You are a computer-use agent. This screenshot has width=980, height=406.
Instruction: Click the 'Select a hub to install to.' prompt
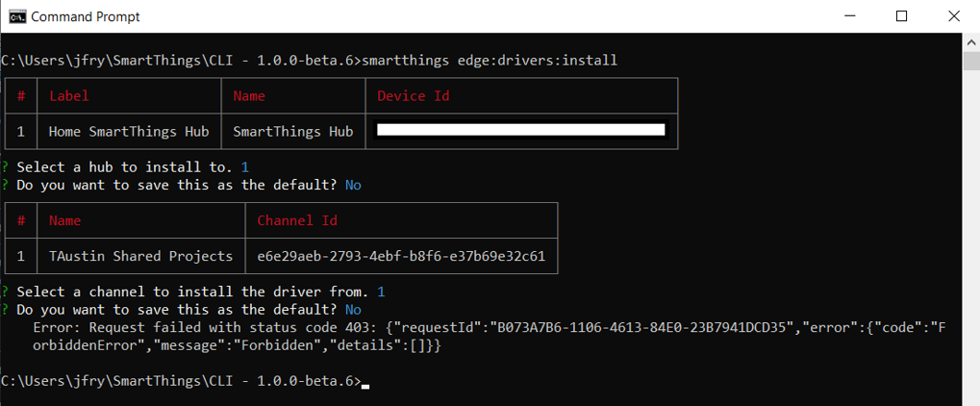coord(124,167)
